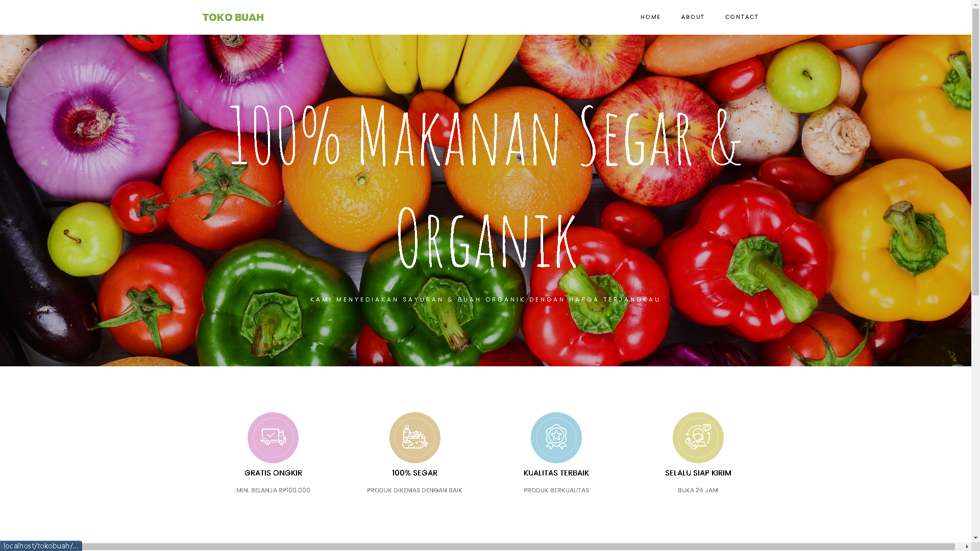Click the Selalu Siap Kirim heading
Viewport: 980px width, 551px height.
coord(698,473)
